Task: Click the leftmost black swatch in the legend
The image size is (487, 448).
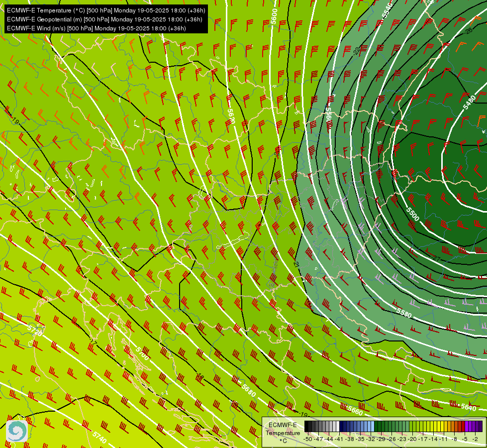Action: click(306, 426)
